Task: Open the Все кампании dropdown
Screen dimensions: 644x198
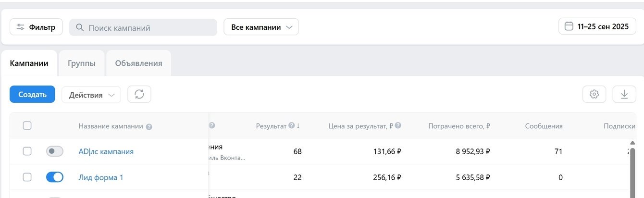Action: 261,27
